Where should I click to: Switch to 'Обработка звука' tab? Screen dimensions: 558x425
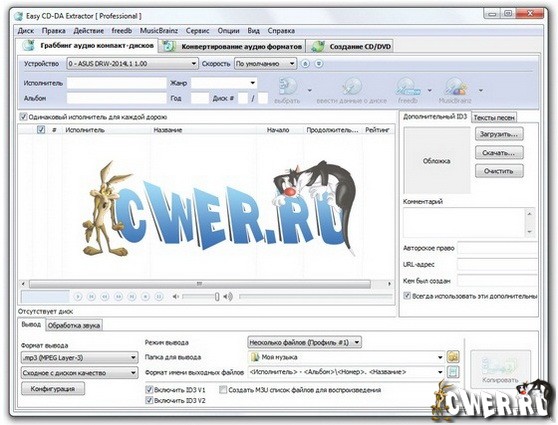(x=74, y=325)
